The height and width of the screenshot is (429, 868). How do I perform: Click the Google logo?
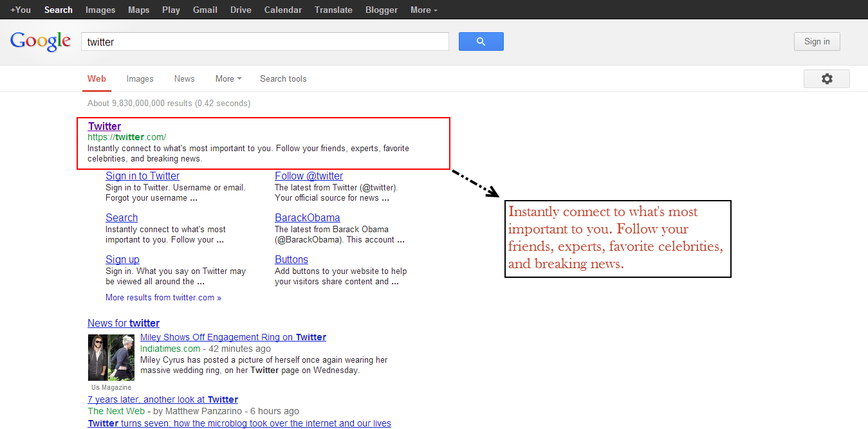(x=41, y=41)
